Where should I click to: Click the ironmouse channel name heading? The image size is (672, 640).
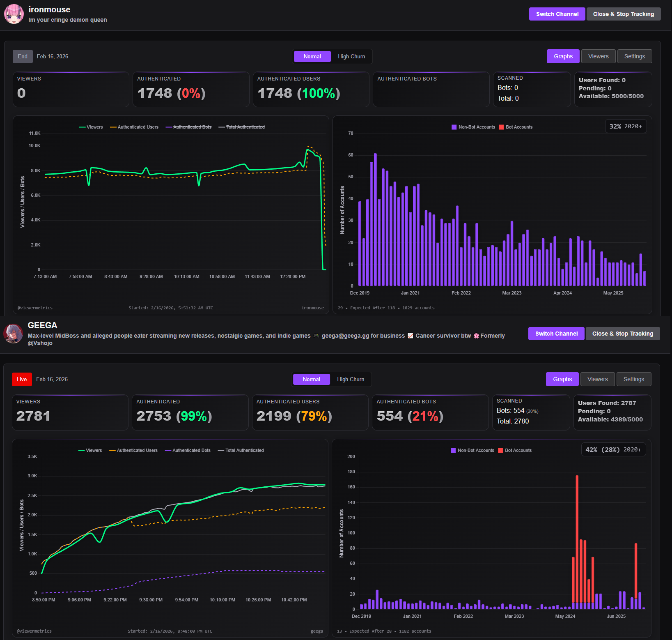[x=49, y=9]
